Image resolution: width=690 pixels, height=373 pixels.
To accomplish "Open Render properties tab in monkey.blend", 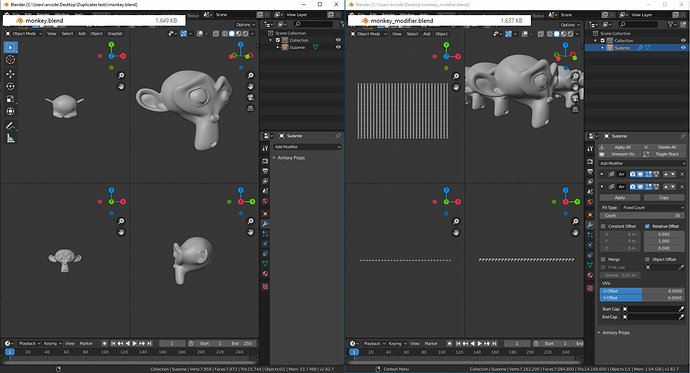I will pyautogui.click(x=265, y=161).
